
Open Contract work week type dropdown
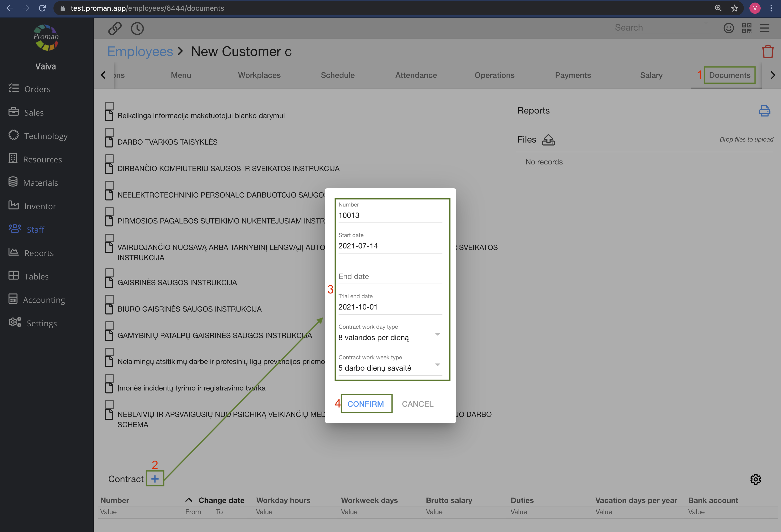(x=390, y=368)
